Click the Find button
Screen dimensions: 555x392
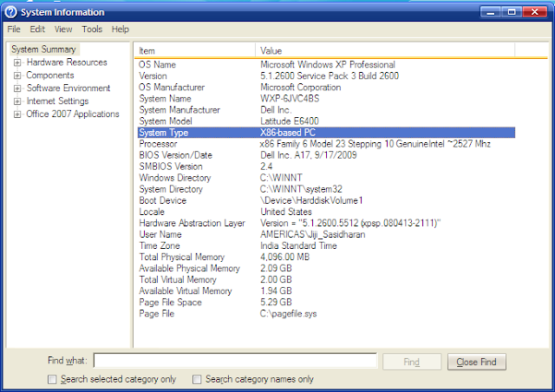click(412, 362)
